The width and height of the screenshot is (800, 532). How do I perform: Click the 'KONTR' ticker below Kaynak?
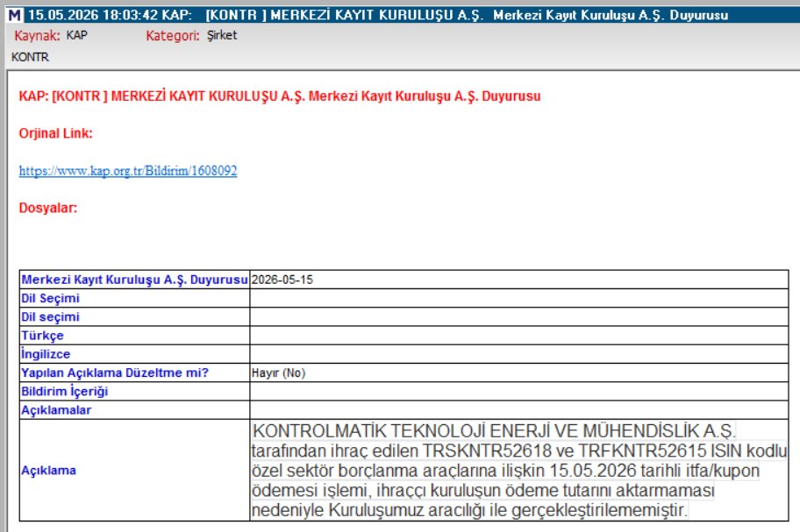coord(30,57)
